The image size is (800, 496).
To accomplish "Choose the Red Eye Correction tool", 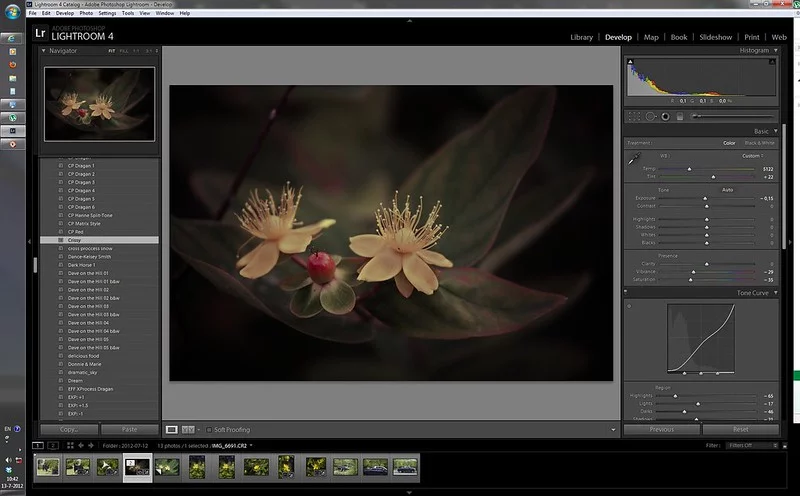I will coord(664,116).
